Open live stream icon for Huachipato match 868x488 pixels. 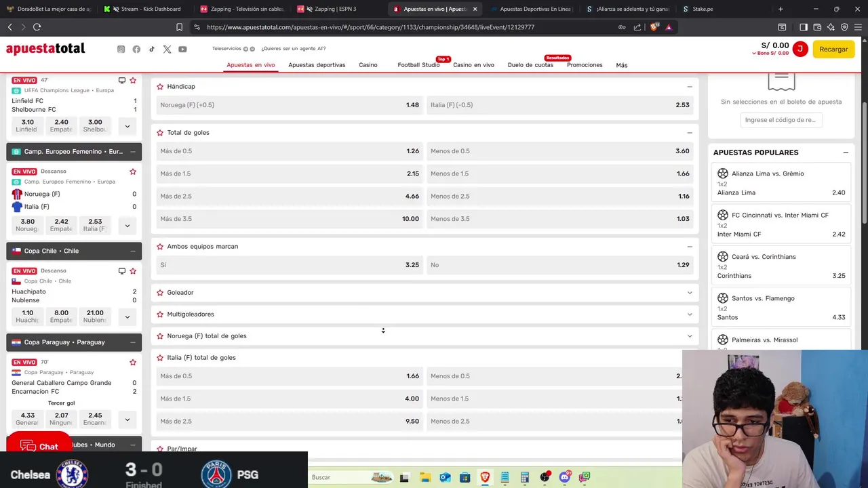(122, 270)
